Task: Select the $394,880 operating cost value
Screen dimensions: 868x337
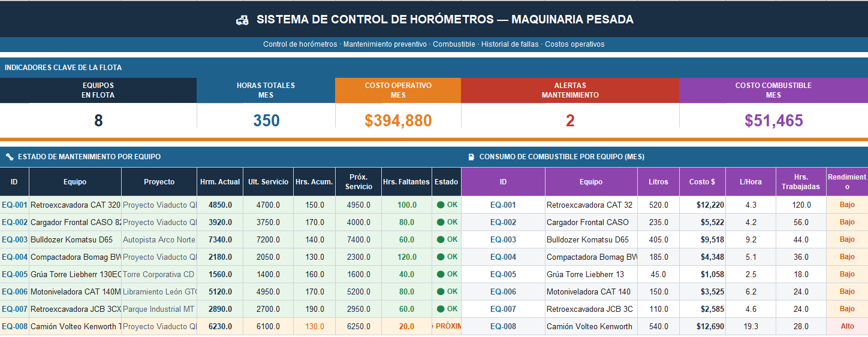Action: pyautogui.click(x=398, y=121)
